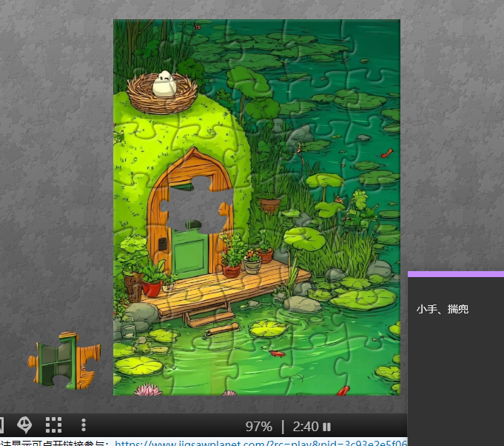Viewport: 504px width, 446px height.
Task: Click the hanging flower pot beside door
Action: point(270,203)
